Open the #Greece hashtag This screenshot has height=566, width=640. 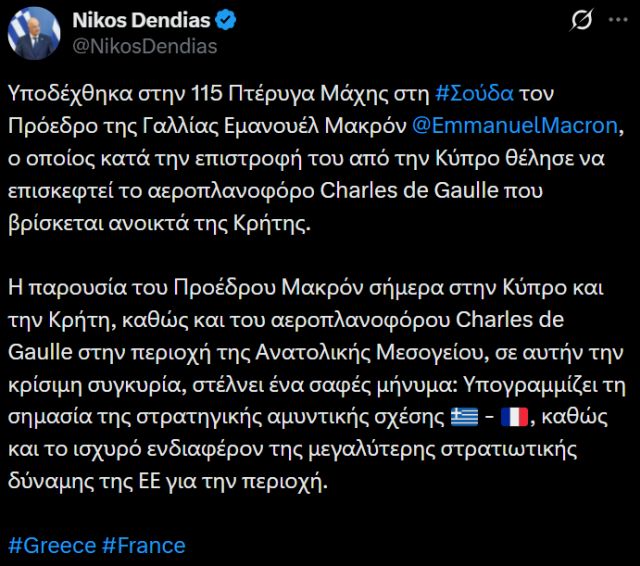coord(50,545)
